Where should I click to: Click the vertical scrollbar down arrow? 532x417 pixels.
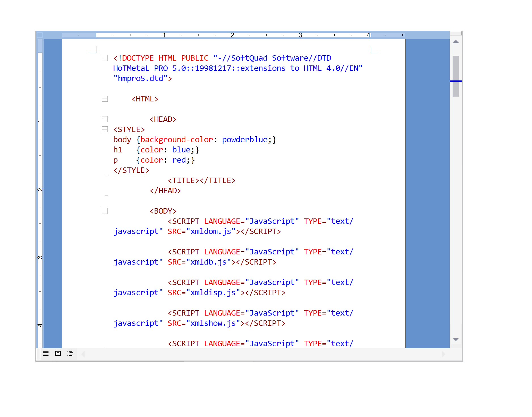pyautogui.click(x=456, y=339)
